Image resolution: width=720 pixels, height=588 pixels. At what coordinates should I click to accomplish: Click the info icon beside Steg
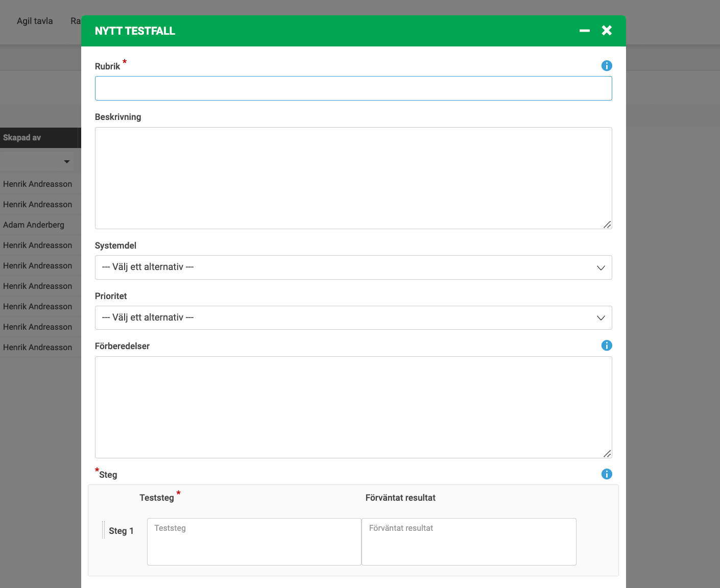coord(606,474)
